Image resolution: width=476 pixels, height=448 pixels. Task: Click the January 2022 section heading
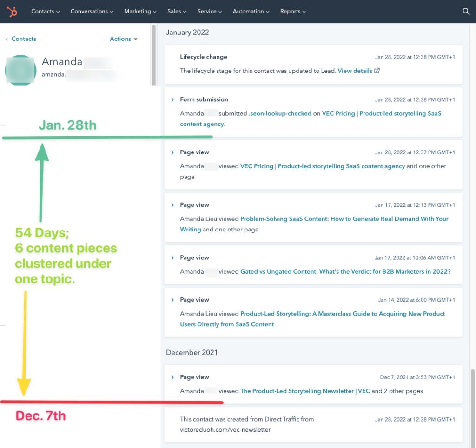coord(187,33)
